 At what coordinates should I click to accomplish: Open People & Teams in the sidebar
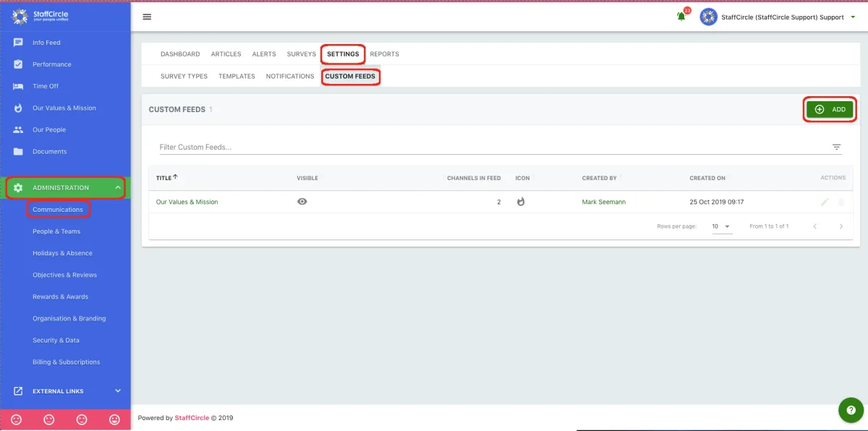(56, 231)
